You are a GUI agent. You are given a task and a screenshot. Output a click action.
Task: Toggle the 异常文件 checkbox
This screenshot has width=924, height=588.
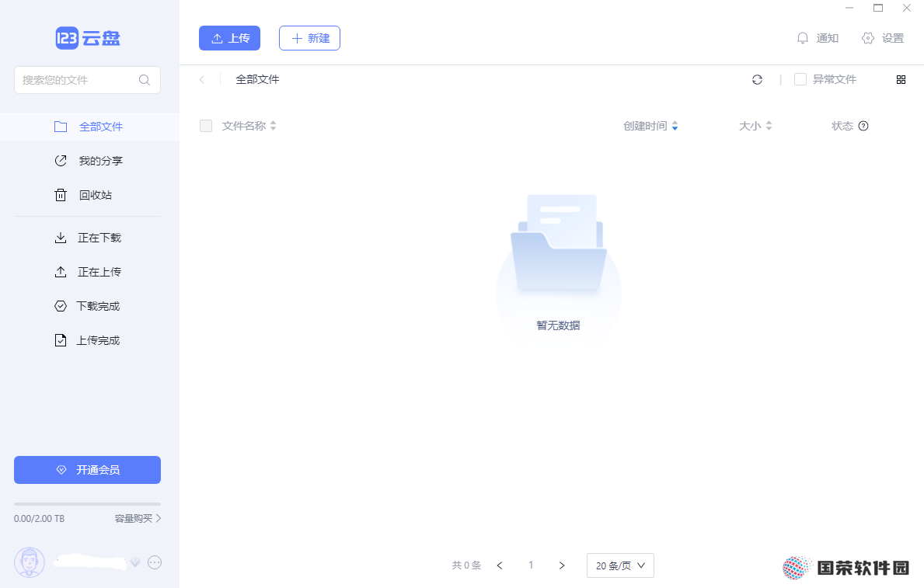[x=800, y=79]
